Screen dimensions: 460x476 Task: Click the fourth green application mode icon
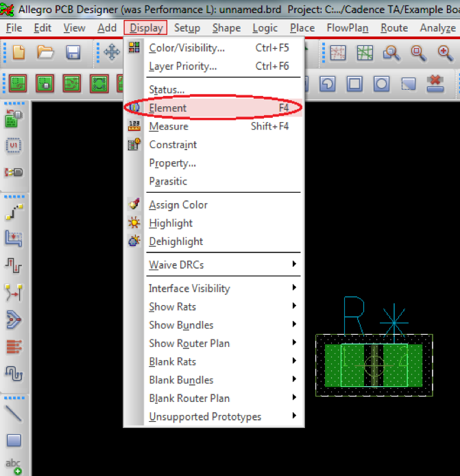(99, 83)
